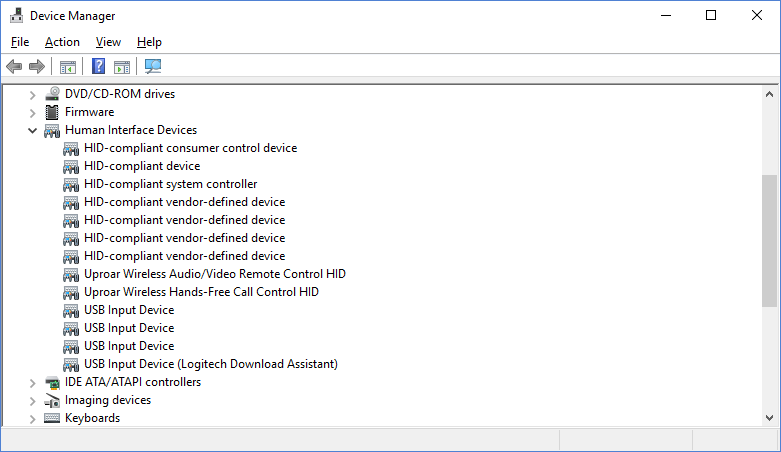Expand the Keyboards node
Screen dimensions: 781x452
coord(32,419)
